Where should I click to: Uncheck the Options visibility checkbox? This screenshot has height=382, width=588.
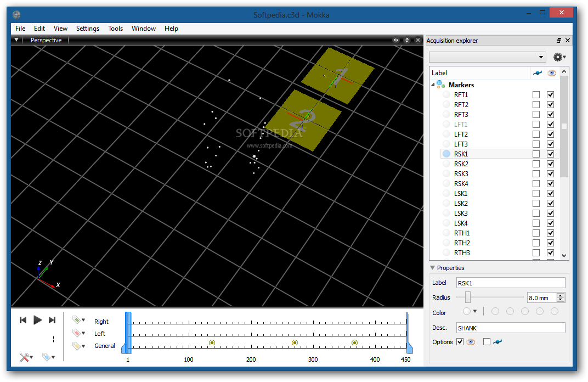[x=460, y=342]
